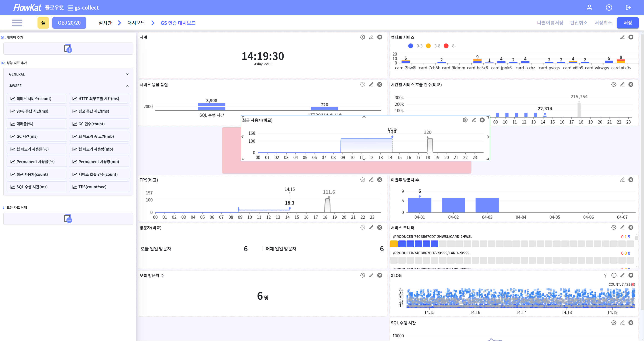Click the help question mark icon
This screenshot has height=341, width=644.
(609, 8)
